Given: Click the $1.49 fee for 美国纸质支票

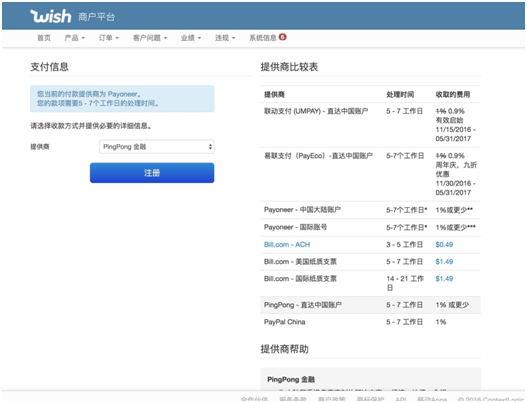Looking at the screenshot, I should coord(444,261).
